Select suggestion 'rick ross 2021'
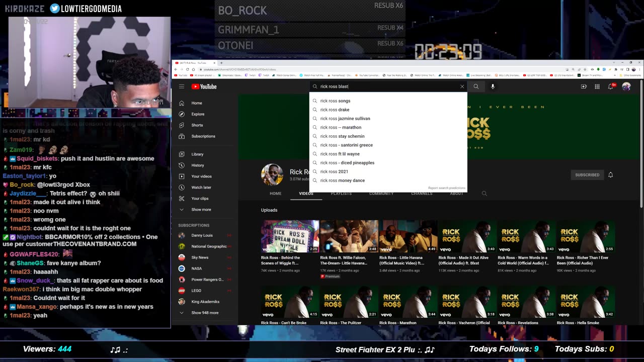 [388, 171]
